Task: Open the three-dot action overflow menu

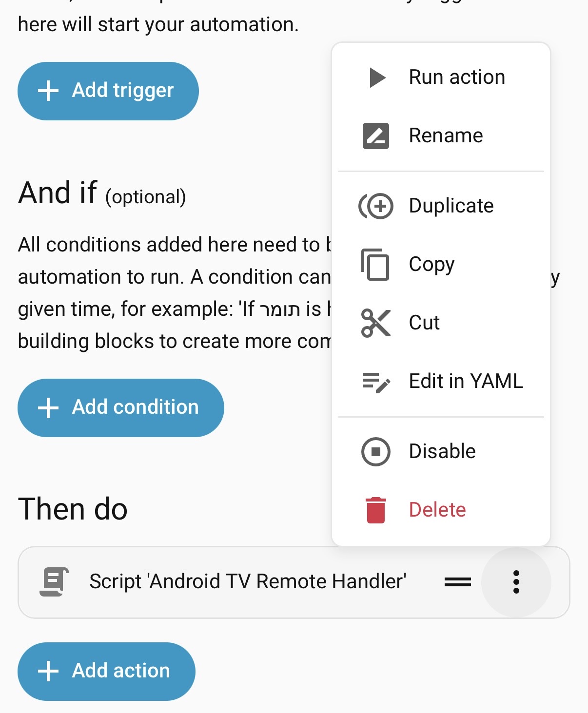Action: tap(516, 582)
